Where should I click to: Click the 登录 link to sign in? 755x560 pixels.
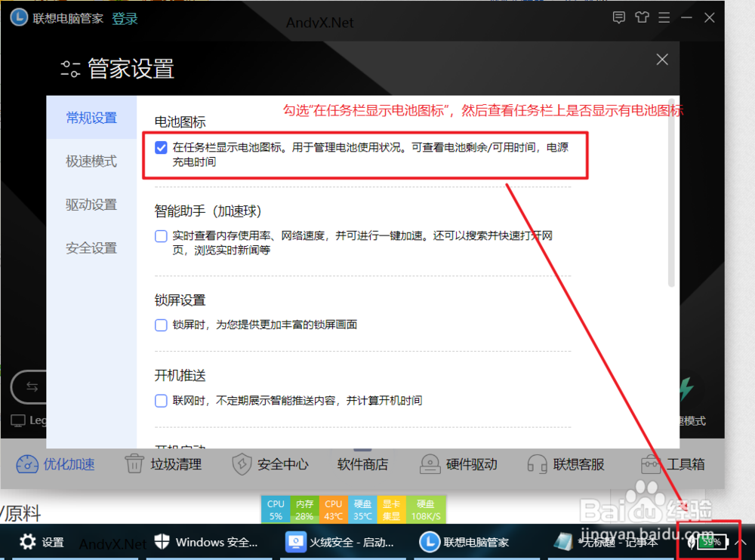point(125,17)
